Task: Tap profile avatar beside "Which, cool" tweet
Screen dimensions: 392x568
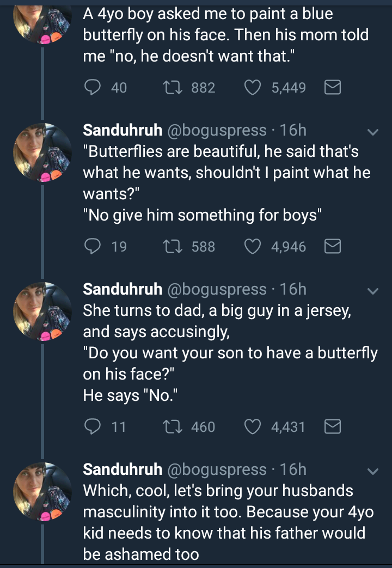Action: [x=42, y=491]
